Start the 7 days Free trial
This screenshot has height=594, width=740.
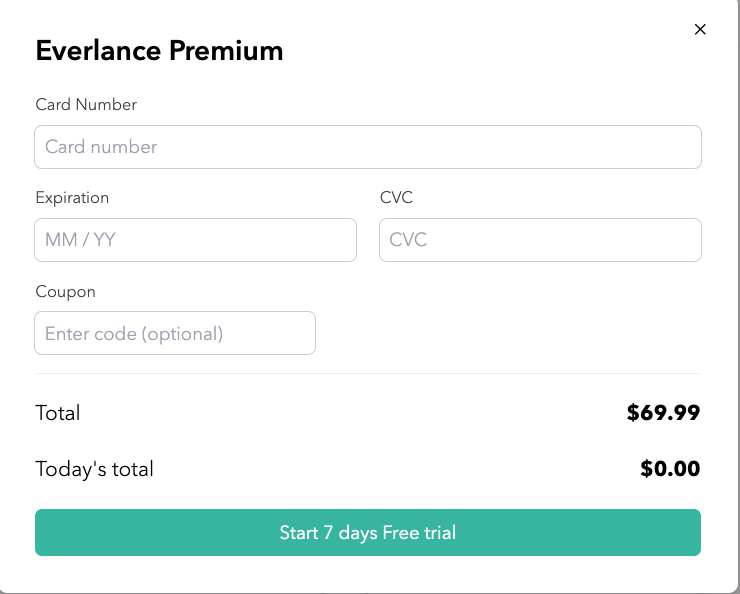368,533
